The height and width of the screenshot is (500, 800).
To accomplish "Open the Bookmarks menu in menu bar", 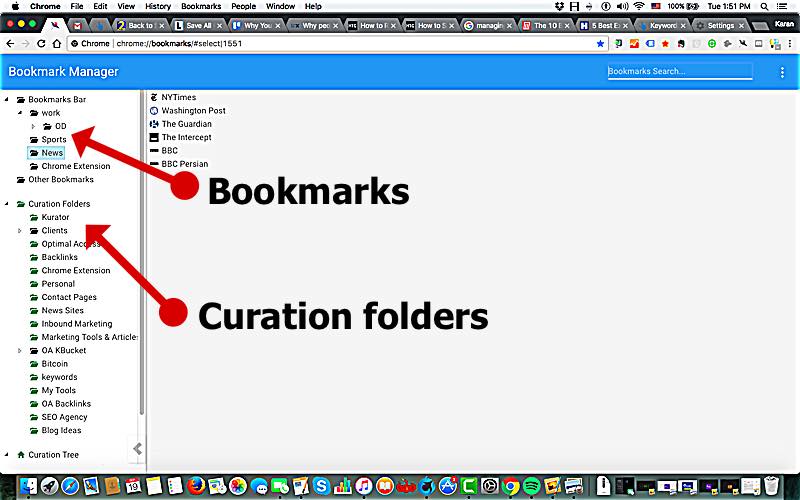I will click(x=201, y=6).
